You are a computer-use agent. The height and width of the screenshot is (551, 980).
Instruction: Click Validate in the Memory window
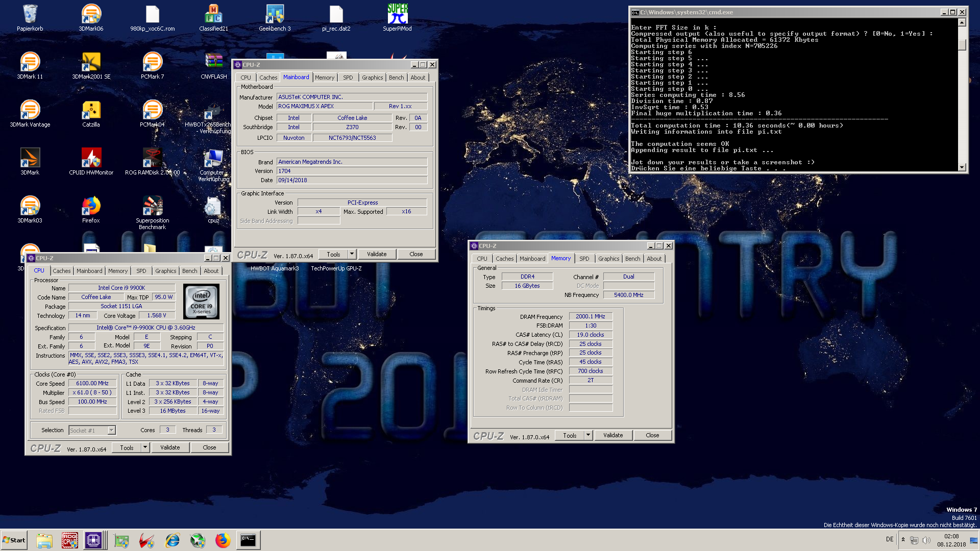pyautogui.click(x=613, y=435)
